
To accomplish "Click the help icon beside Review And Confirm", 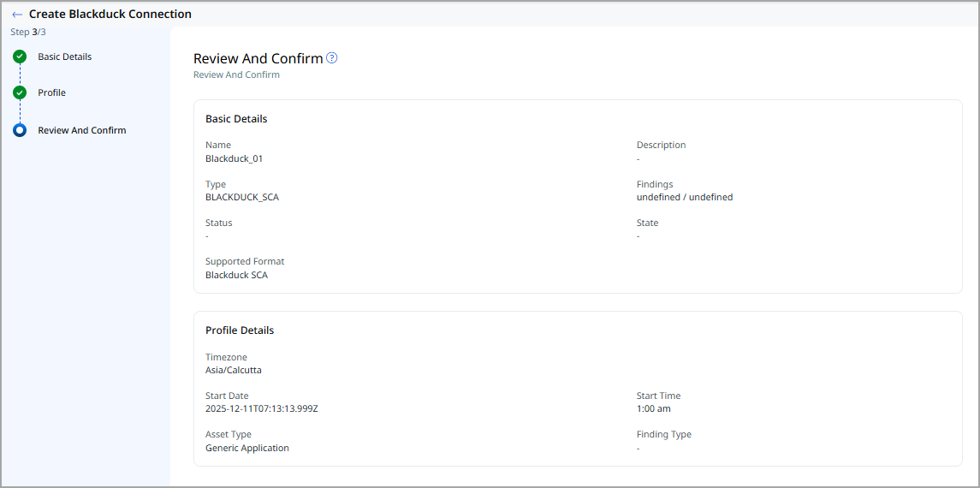I will [332, 58].
